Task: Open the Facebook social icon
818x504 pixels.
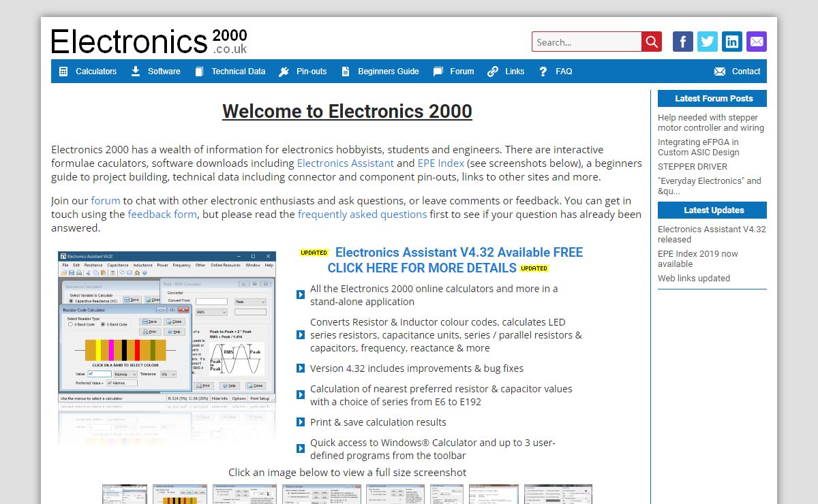Action: coord(683,42)
